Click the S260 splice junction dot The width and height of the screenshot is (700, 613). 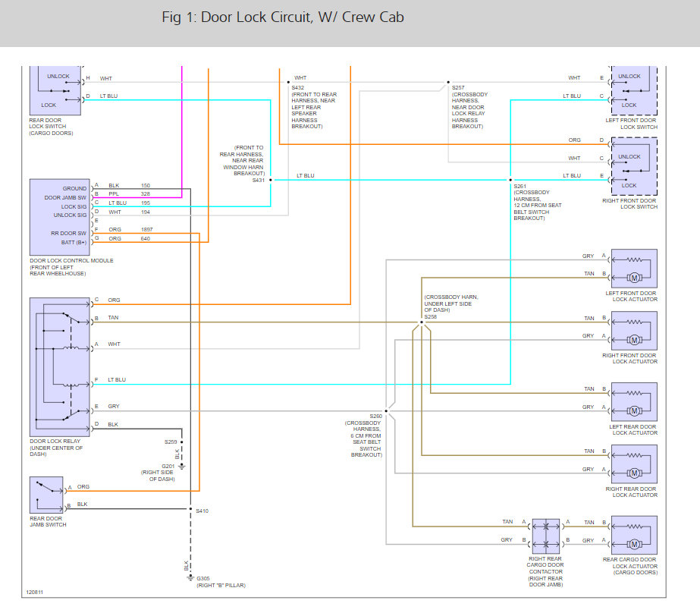(x=386, y=410)
